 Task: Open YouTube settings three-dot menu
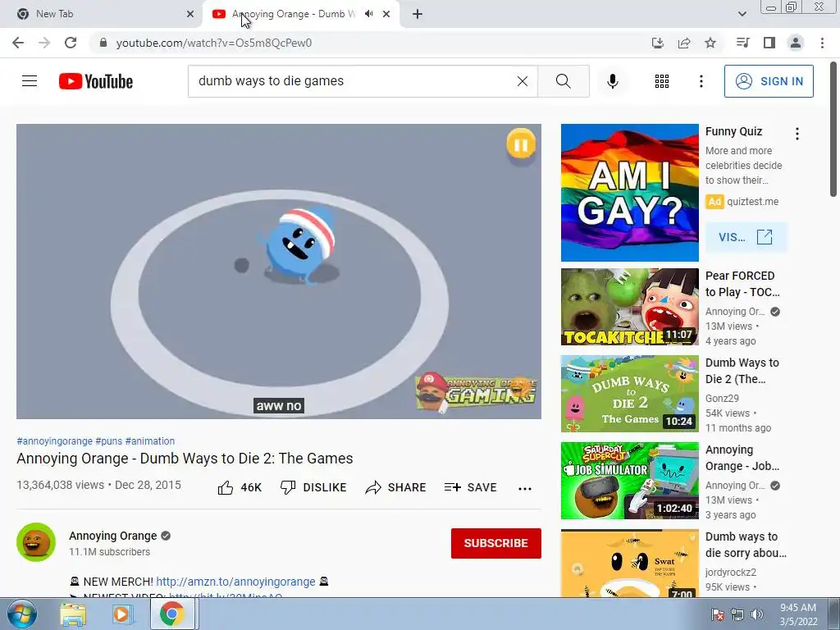(x=701, y=81)
